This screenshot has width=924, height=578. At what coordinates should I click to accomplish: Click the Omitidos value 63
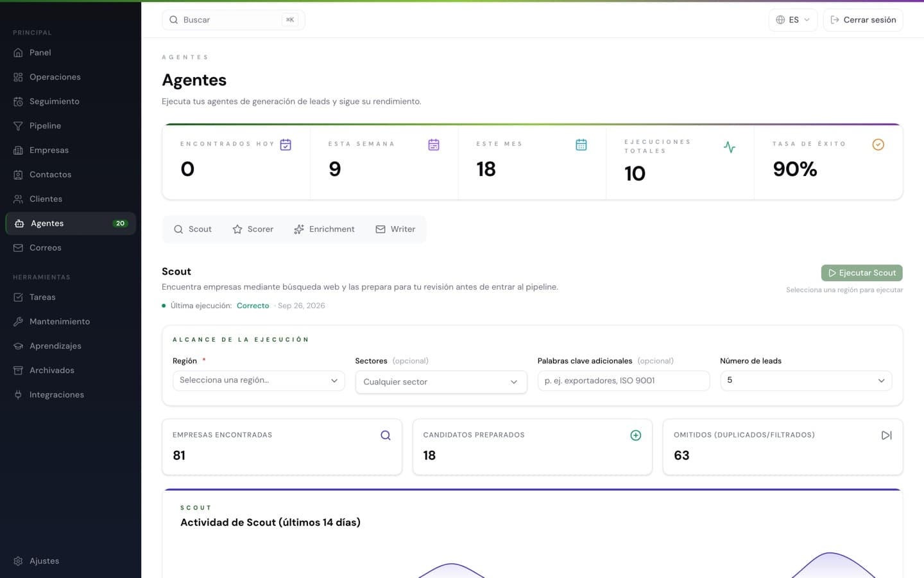(x=681, y=455)
